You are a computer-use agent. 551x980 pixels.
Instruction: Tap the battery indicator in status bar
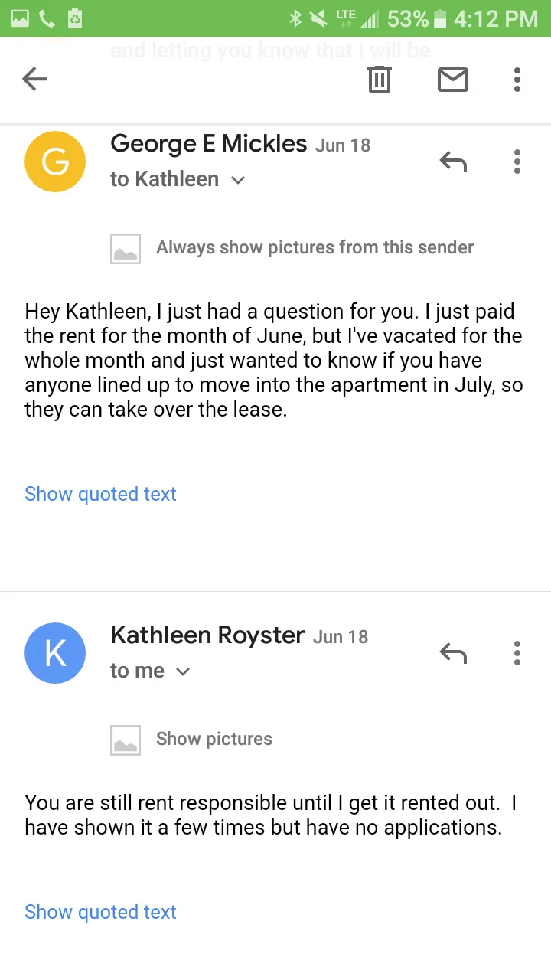tap(439, 18)
